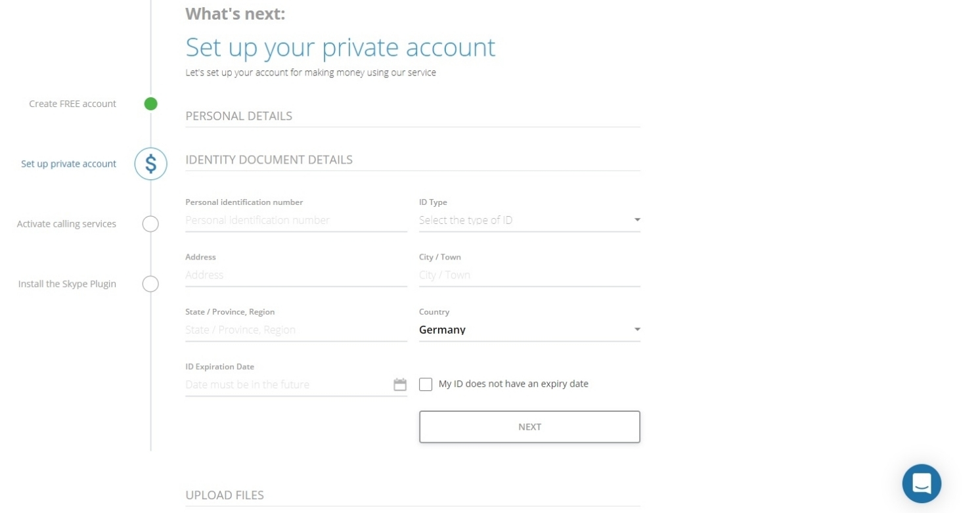Click the Activate calling services step circle
980x513 pixels.
[150, 224]
